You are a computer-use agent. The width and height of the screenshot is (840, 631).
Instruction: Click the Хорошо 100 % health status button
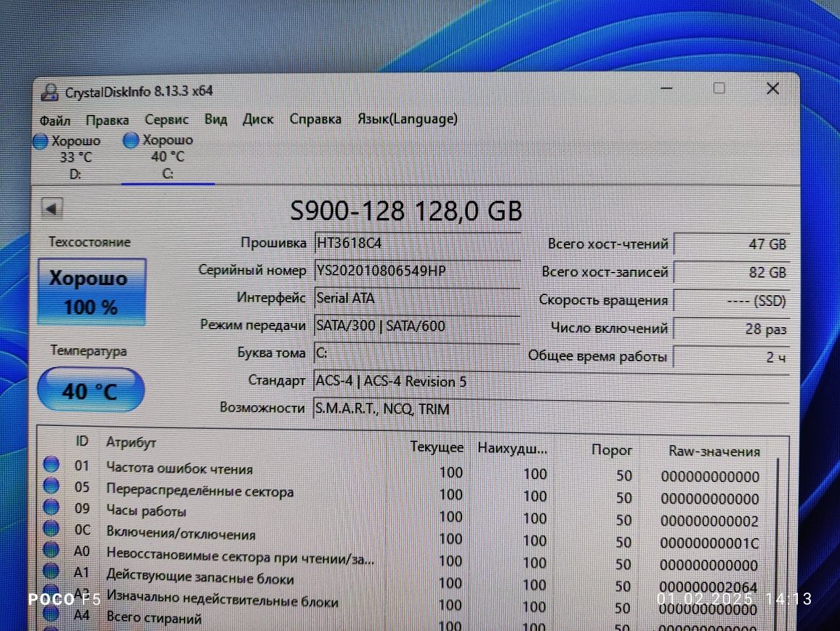91,292
